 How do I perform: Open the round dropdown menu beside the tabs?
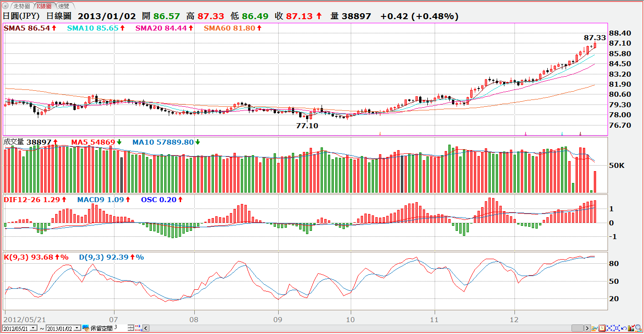(x=6, y=6)
